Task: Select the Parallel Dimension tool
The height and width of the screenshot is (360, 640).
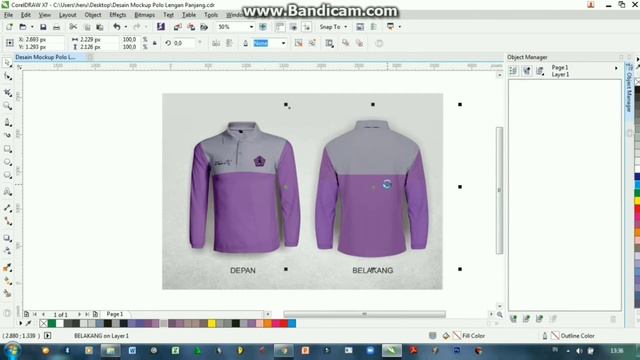Action: point(7,208)
